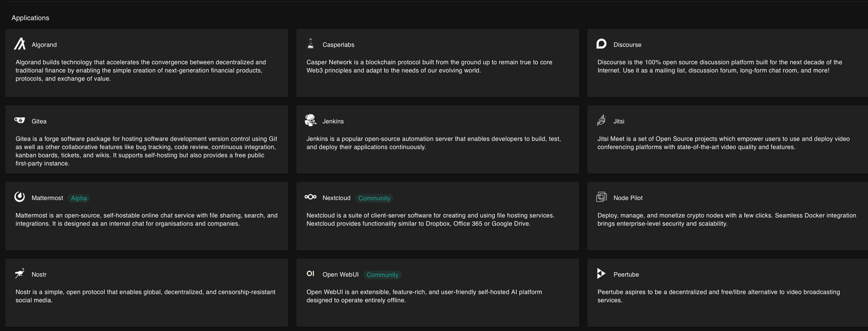Select the Node Pilot stacked squares icon

coord(601,197)
